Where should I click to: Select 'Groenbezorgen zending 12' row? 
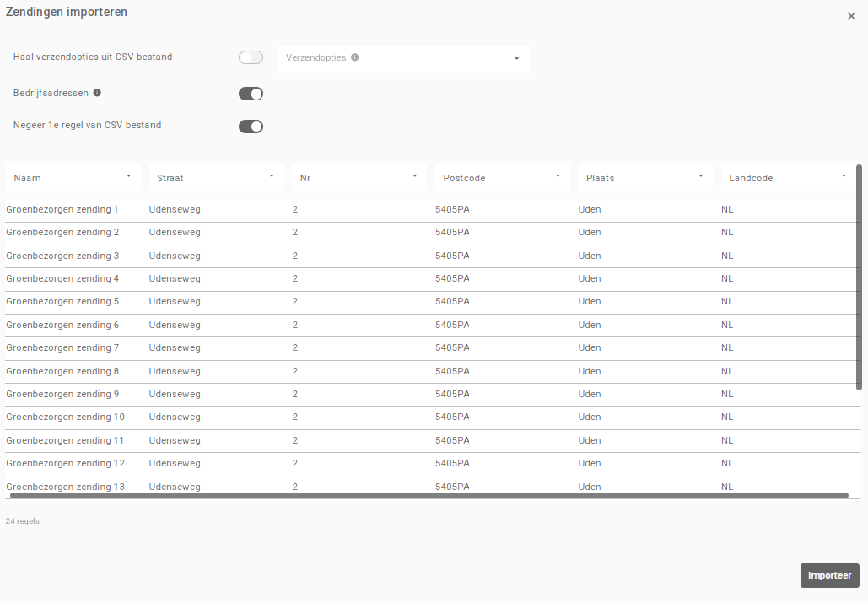pyautogui.click(x=65, y=463)
